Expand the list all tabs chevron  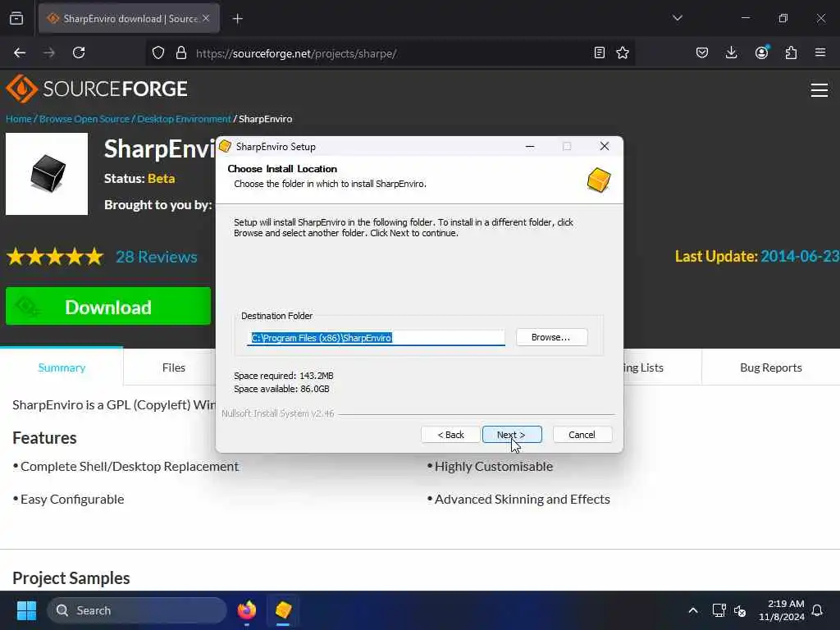pos(677,18)
